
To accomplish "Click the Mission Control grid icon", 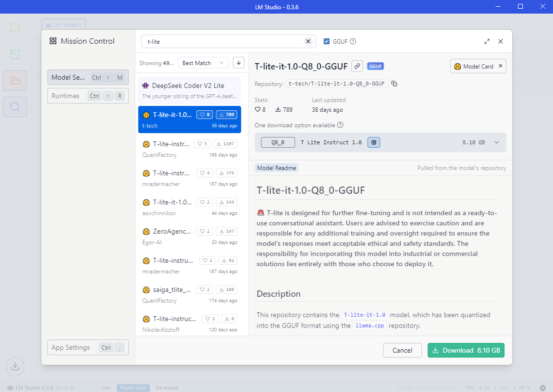I will coord(53,41).
